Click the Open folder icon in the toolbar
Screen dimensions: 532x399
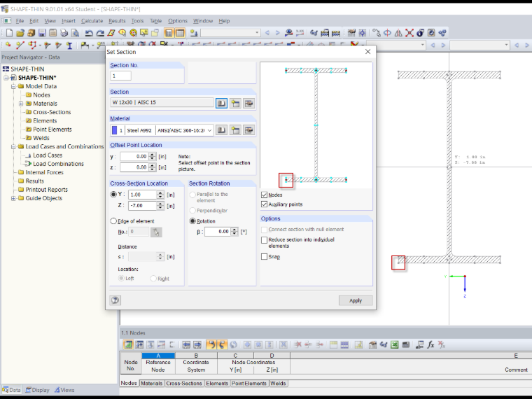pos(20,33)
